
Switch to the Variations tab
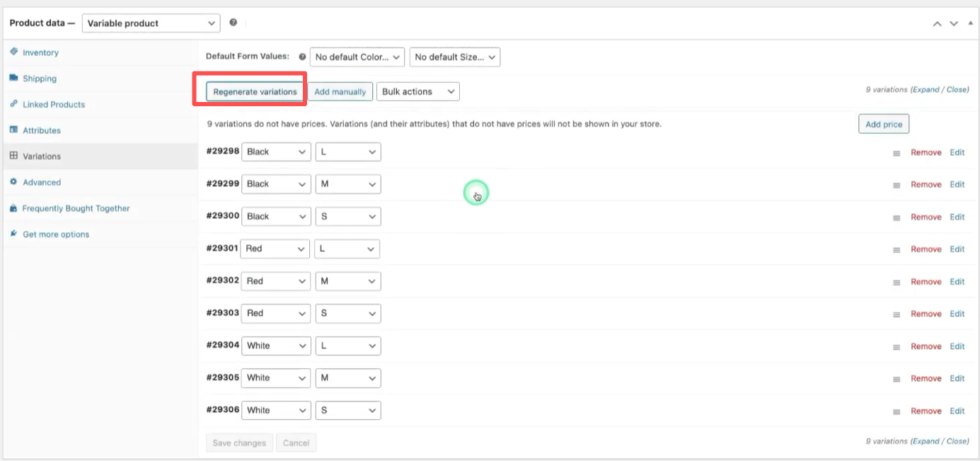click(42, 156)
